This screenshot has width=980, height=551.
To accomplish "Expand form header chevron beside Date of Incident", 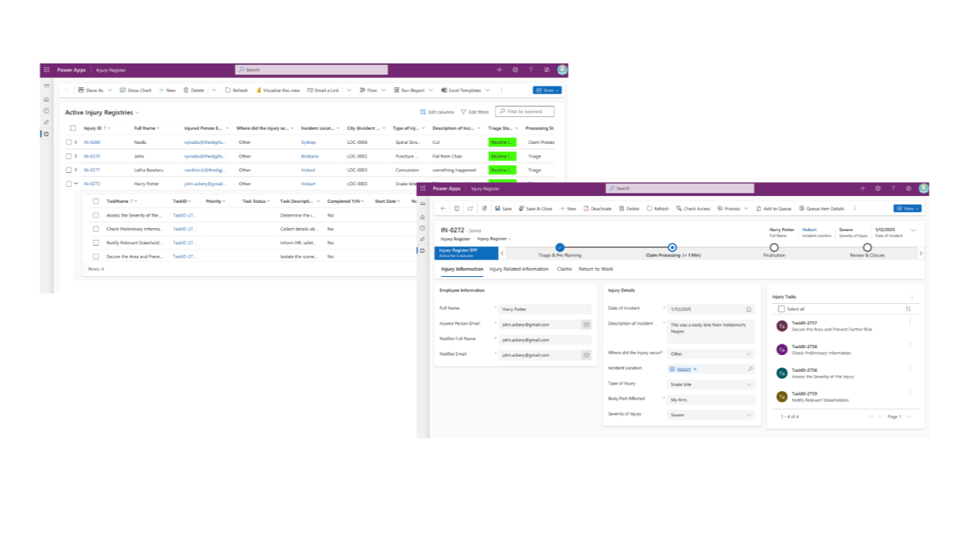I will 913,230.
